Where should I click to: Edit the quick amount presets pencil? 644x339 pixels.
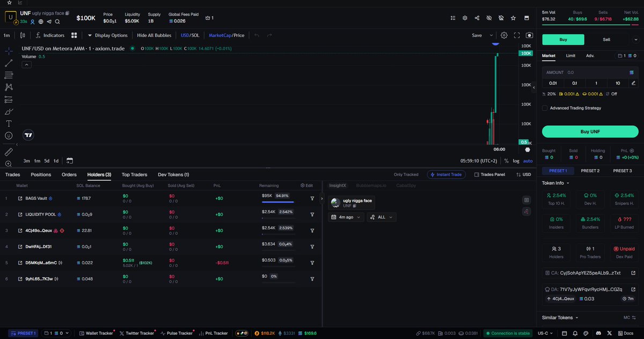click(x=633, y=83)
